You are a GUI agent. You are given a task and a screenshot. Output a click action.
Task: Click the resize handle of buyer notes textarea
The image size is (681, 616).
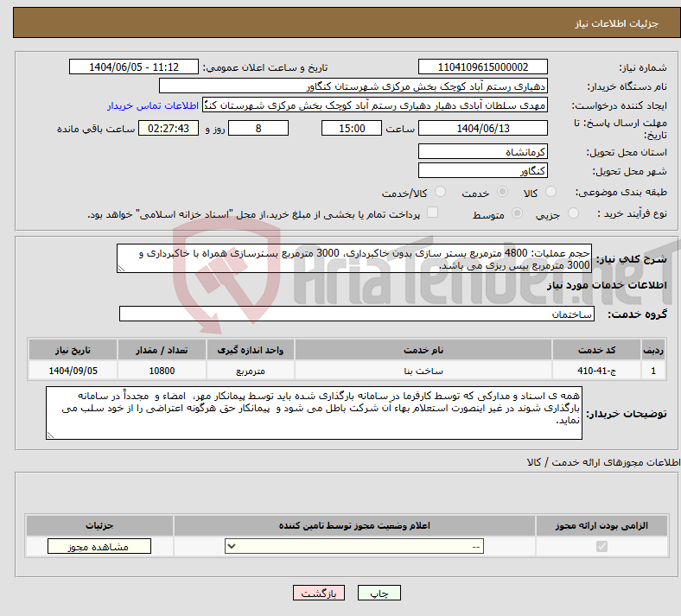pyautogui.click(x=50, y=435)
